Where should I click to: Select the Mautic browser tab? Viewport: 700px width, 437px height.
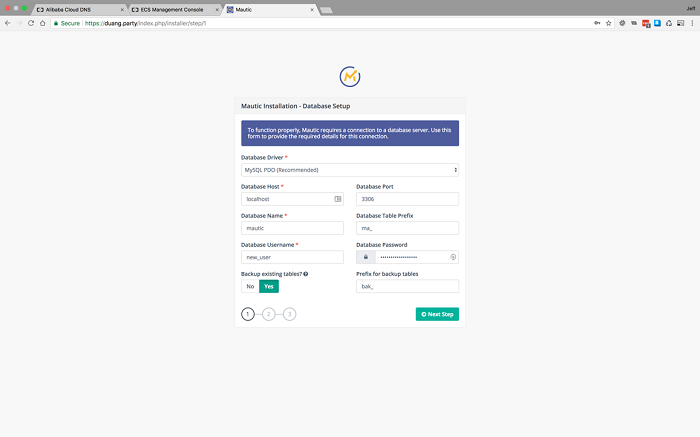(270, 10)
